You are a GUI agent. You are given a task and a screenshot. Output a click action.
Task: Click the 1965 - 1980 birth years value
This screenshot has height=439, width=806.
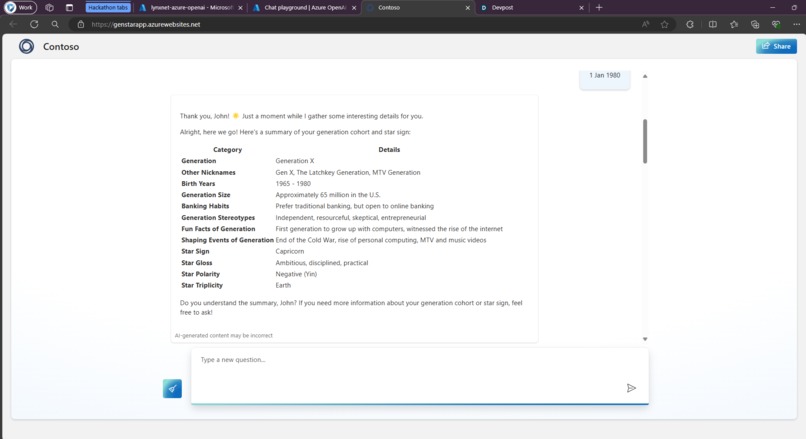click(x=293, y=184)
